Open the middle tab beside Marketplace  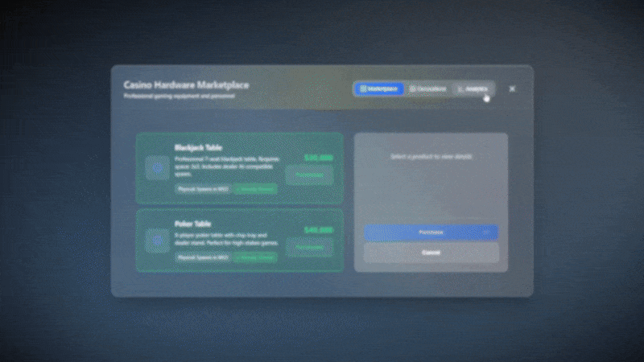click(x=428, y=88)
